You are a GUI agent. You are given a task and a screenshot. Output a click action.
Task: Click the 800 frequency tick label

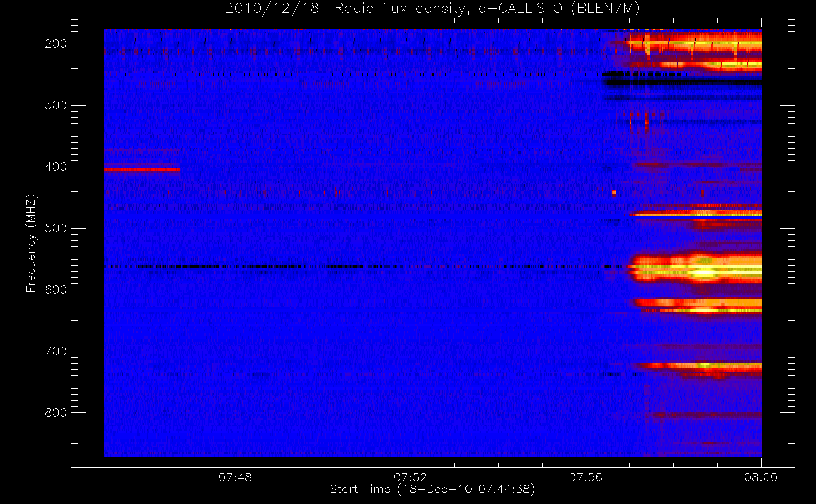tap(55, 413)
